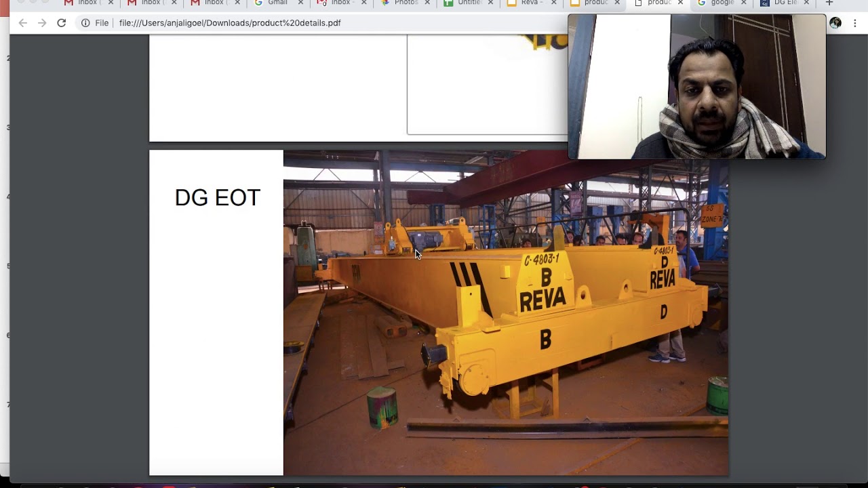This screenshot has height=488, width=868.
Task: Open a new browser tab
Action: click(x=829, y=3)
